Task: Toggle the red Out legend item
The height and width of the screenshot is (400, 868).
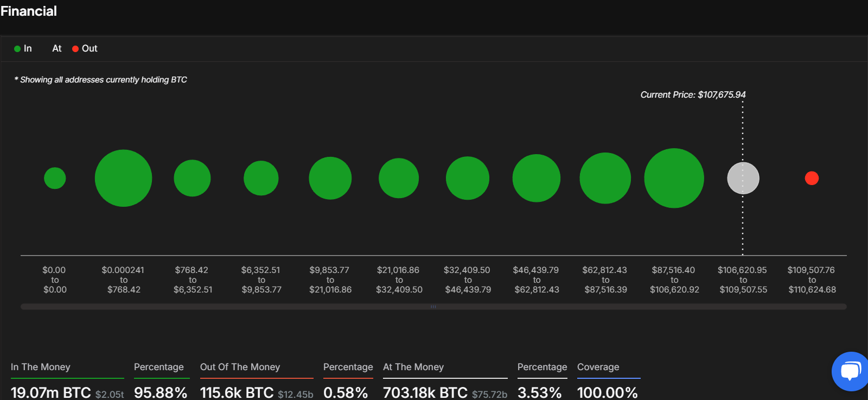Action: click(85, 49)
